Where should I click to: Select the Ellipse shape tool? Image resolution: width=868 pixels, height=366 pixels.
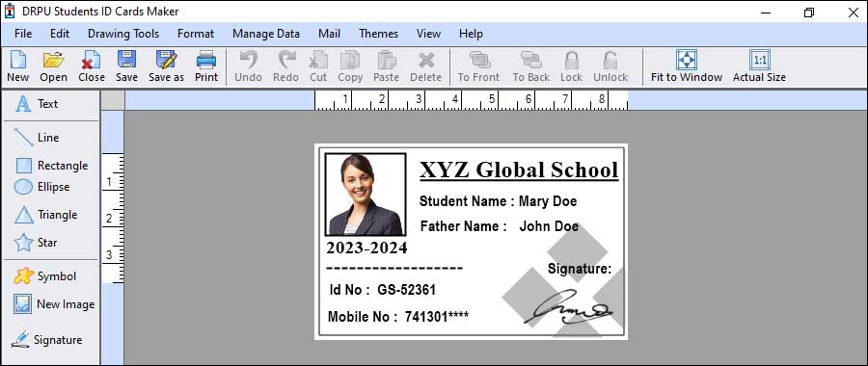click(42, 187)
